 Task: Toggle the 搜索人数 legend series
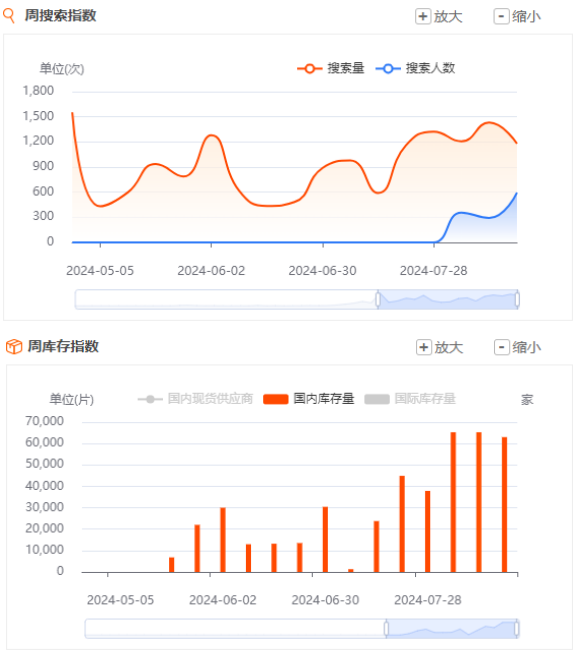click(x=415, y=68)
